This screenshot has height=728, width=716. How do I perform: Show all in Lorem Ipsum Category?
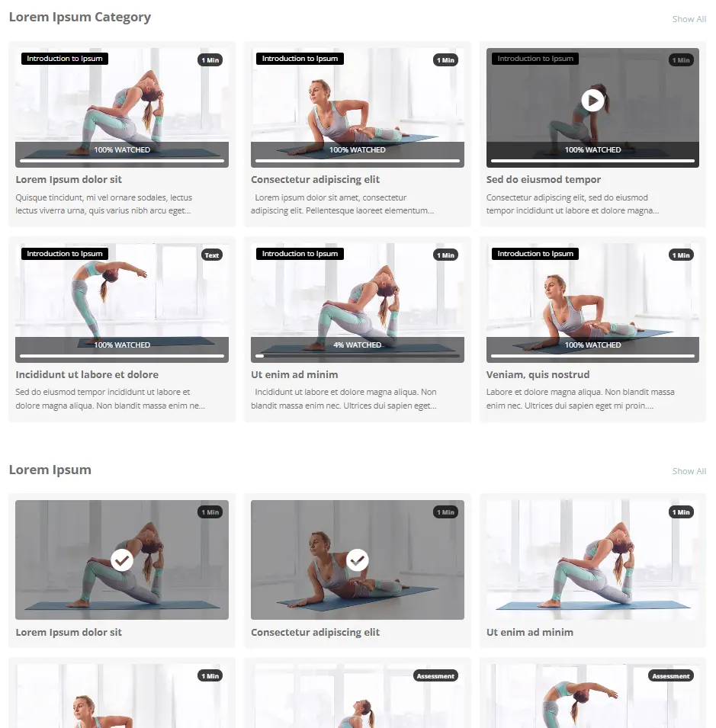click(x=689, y=19)
